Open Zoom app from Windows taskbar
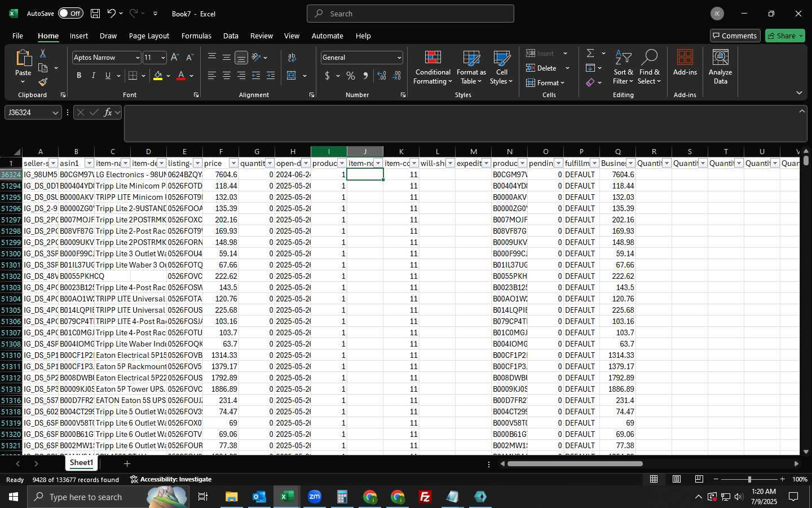The height and width of the screenshot is (508, 812). pos(315,497)
